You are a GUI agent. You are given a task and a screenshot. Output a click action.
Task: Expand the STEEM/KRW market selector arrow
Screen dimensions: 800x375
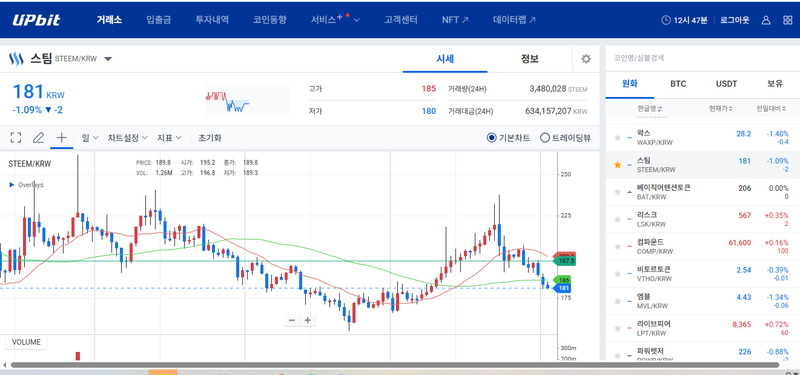(108, 59)
